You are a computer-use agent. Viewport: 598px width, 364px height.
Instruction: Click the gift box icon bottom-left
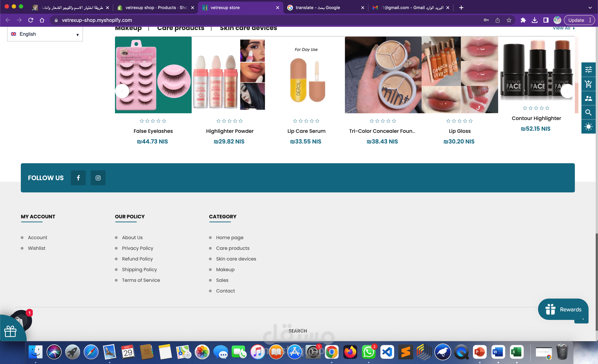pos(10,331)
